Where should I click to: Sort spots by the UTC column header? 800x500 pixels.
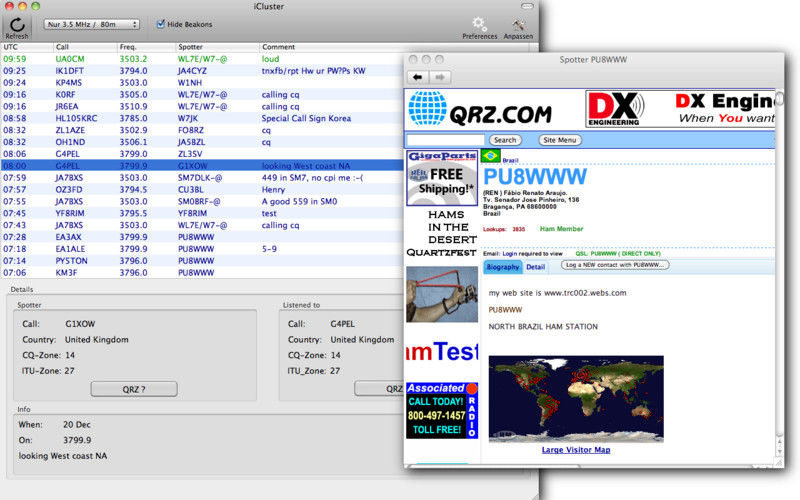tap(27, 47)
